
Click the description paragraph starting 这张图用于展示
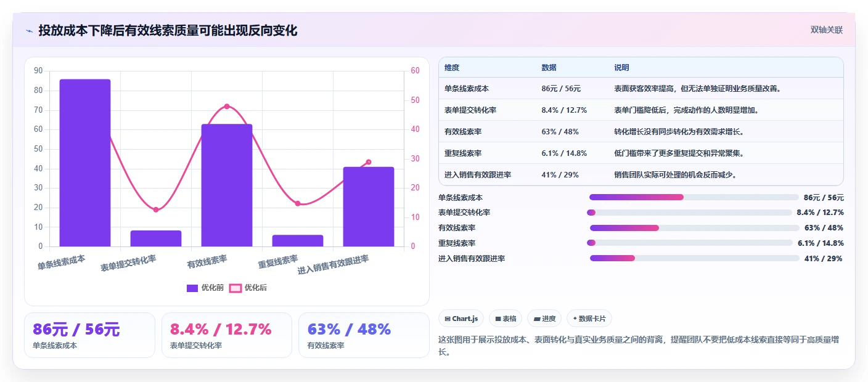click(x=639, y=346)
